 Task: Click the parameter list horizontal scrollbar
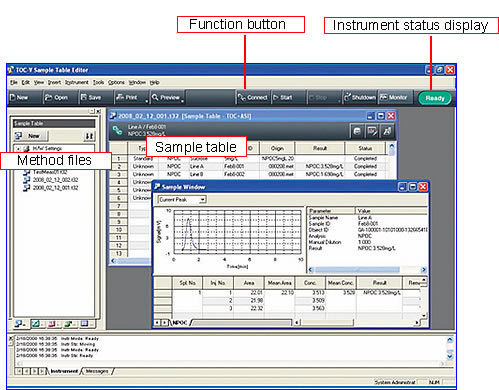click(358, 270)
